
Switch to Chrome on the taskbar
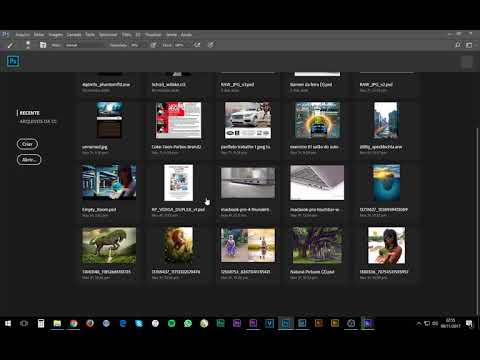tap(74, 323)
